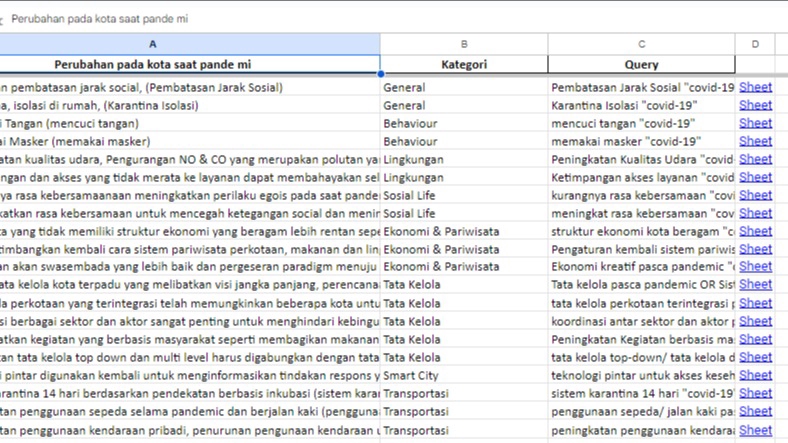
Task: Open Sheet link in Karantina Isolasi row
Action: tap(755, 105)
